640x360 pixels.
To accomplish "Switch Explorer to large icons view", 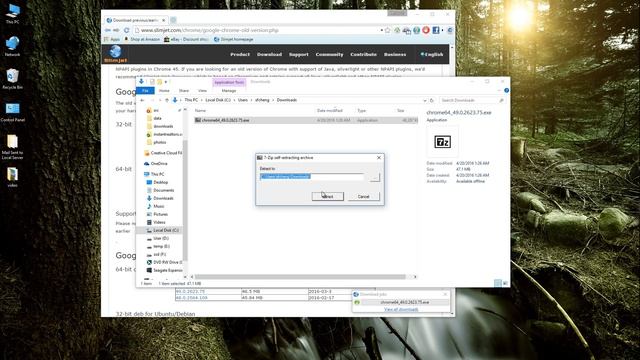I will coord(505,283).
